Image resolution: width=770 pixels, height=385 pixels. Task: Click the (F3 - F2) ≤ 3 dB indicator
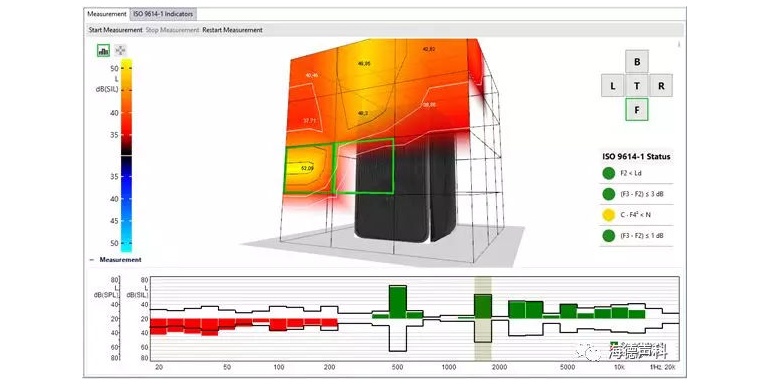coord(608,194)
